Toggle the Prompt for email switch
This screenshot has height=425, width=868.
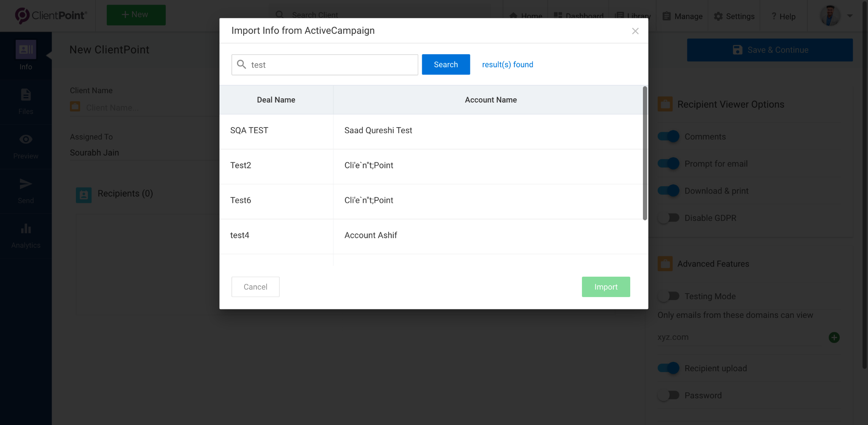click(x=668, y=164)
